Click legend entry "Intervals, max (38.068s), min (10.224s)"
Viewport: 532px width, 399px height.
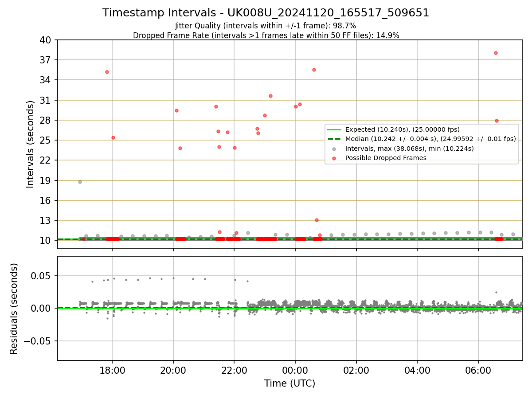point(409,149)
